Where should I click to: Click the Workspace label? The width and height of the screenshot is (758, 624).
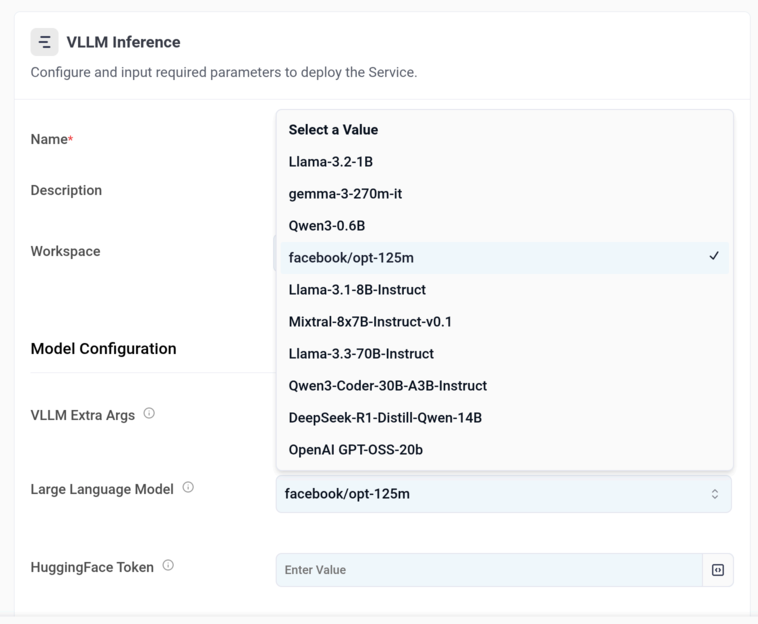(x=65, y=251)
